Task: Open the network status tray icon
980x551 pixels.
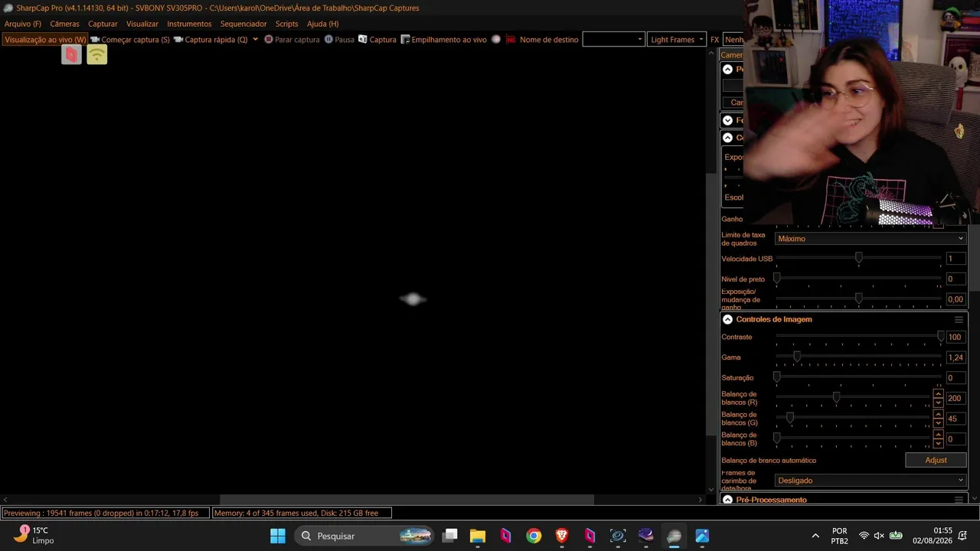Action: coord(864,536)
